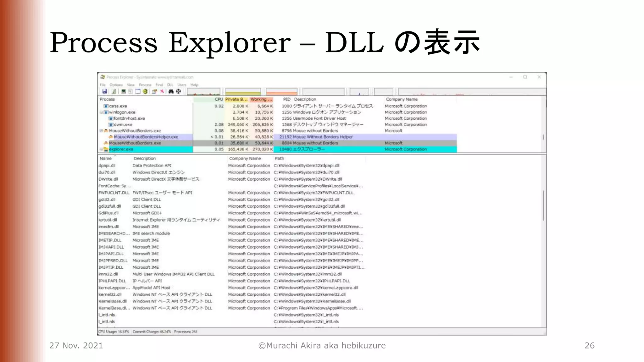Click the Process Explorer title bar icon
The image size is (644, 362).
103,77
